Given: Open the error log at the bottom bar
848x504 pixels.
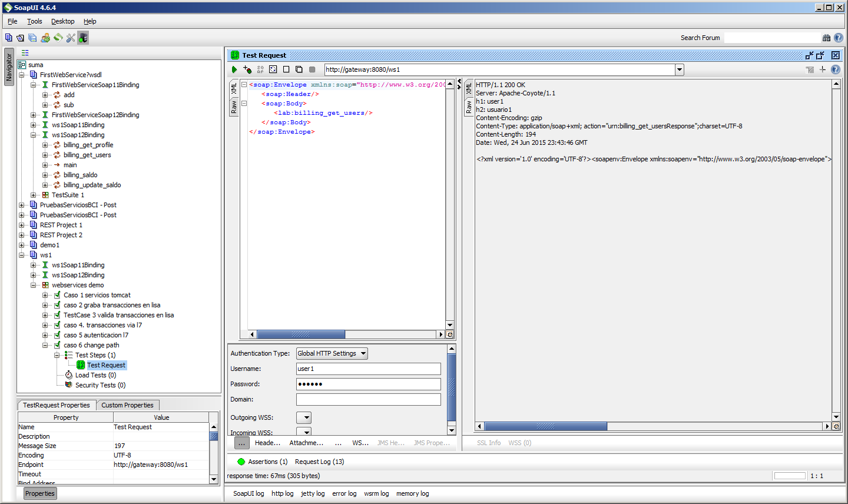Looking at the screenshot, I should point(344,493).
